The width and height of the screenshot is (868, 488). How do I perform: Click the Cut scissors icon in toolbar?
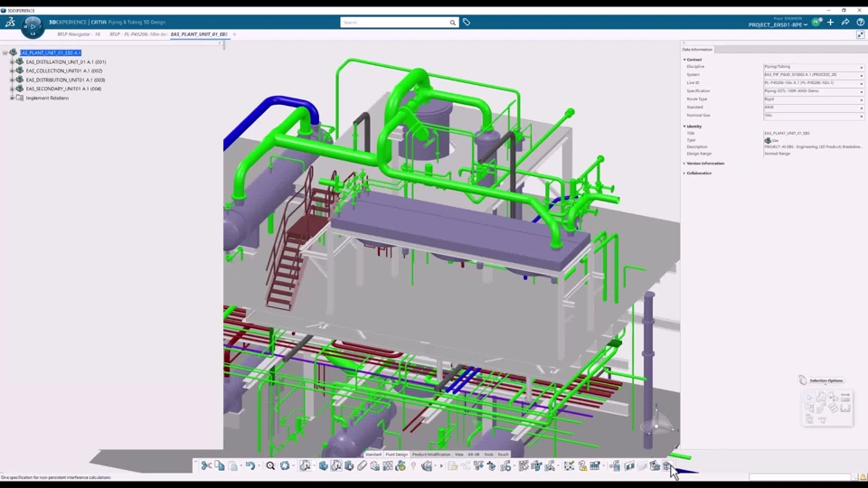pyautogui.click(x=206, y=466)
